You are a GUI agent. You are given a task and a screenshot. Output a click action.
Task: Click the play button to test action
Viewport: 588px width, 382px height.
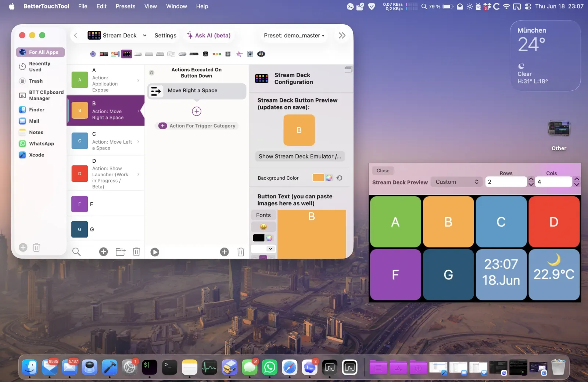[x=155, y=252]
